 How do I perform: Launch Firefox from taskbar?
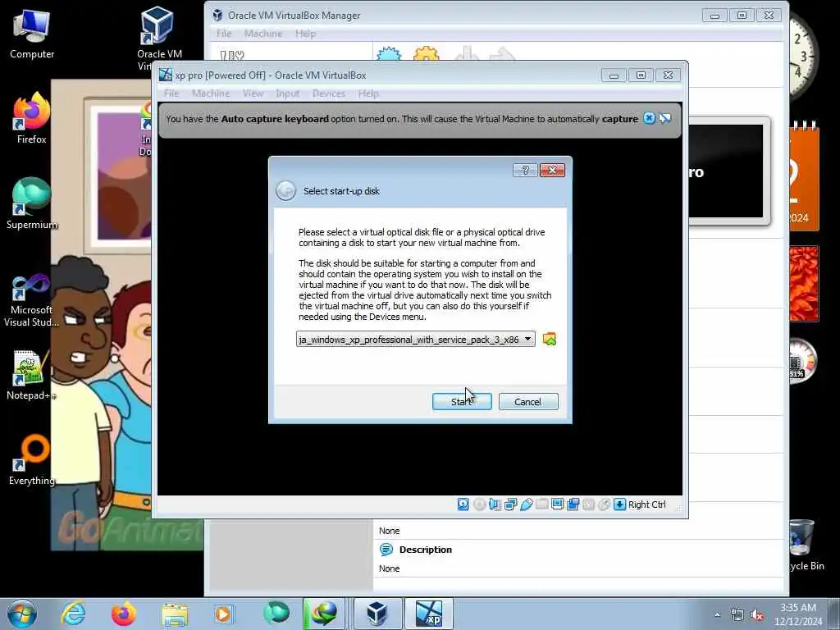(x=124, y=614)
